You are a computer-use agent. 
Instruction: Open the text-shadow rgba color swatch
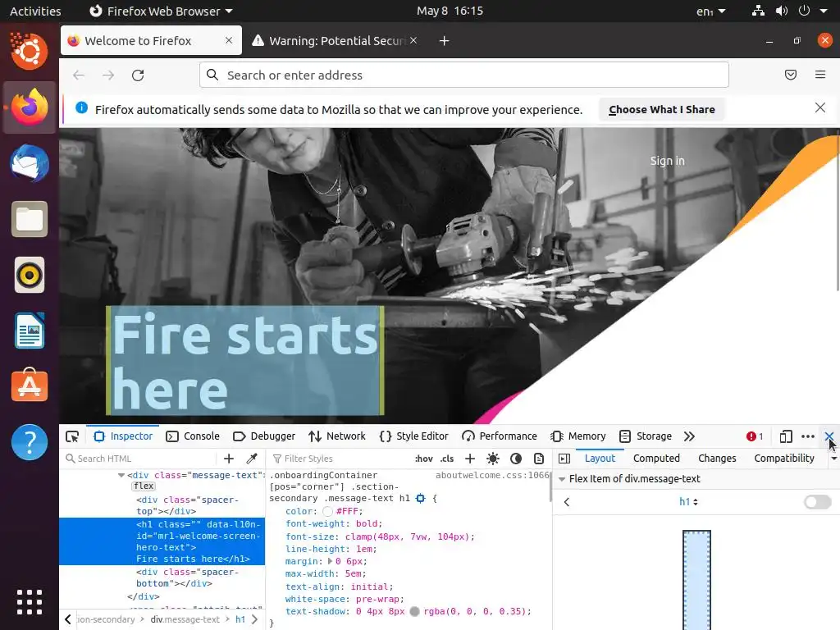[414, 611]
